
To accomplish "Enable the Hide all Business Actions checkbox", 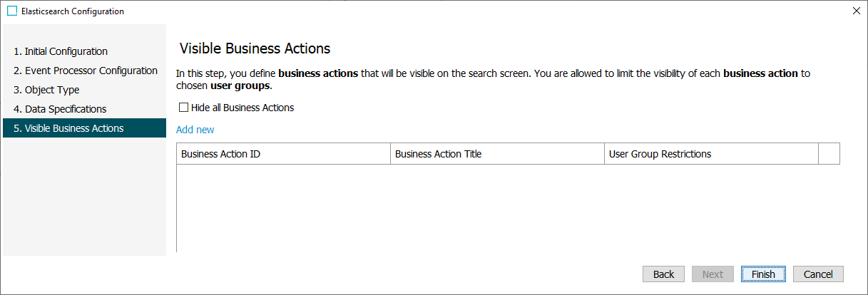I will point(184,108).
